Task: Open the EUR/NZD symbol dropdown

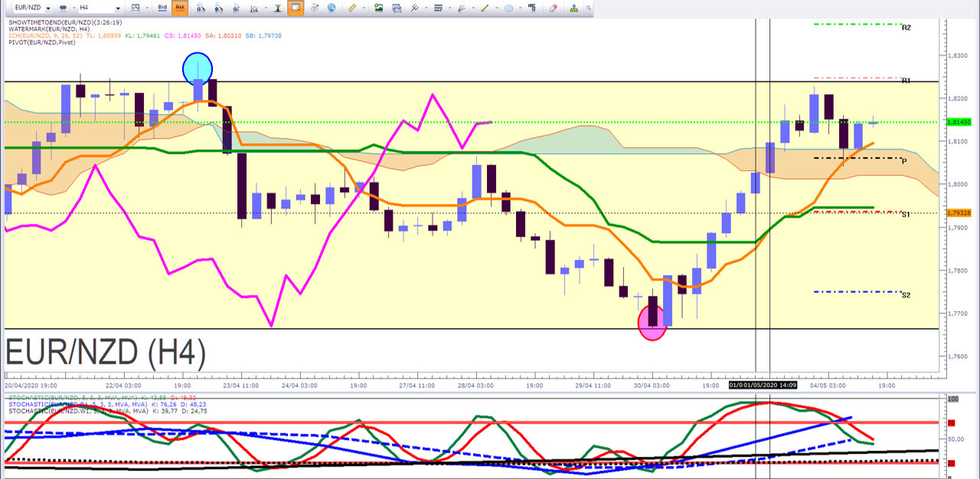Action: [x=48, y=8]
